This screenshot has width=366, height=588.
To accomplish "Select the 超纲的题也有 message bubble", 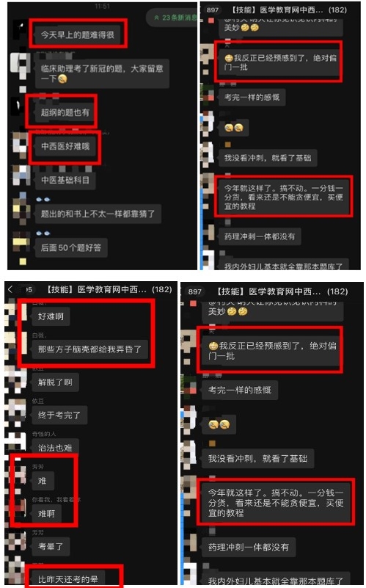I will (x=65, y=112).
